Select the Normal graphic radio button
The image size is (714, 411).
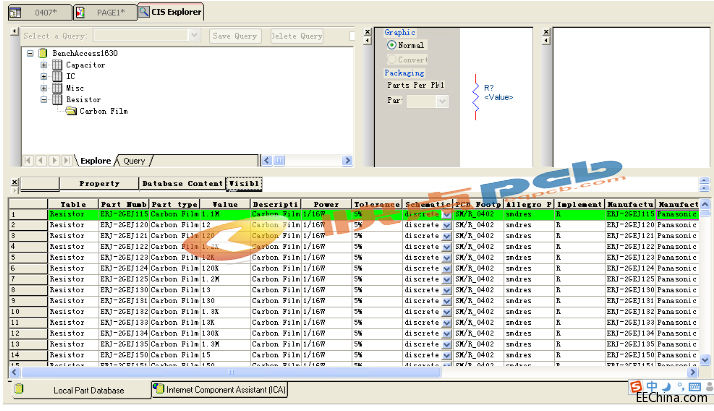pos(391,45)
